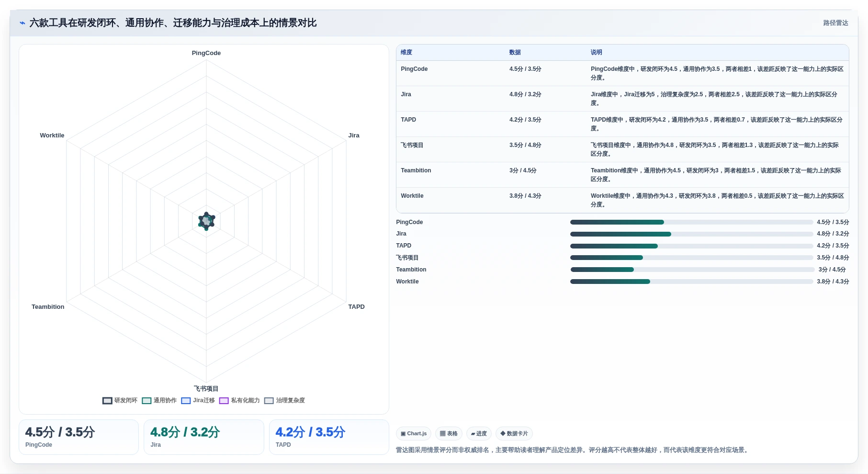Toggle the 治理复杂度 legend dataset
The image size is (868, 474).
(285, 400)
